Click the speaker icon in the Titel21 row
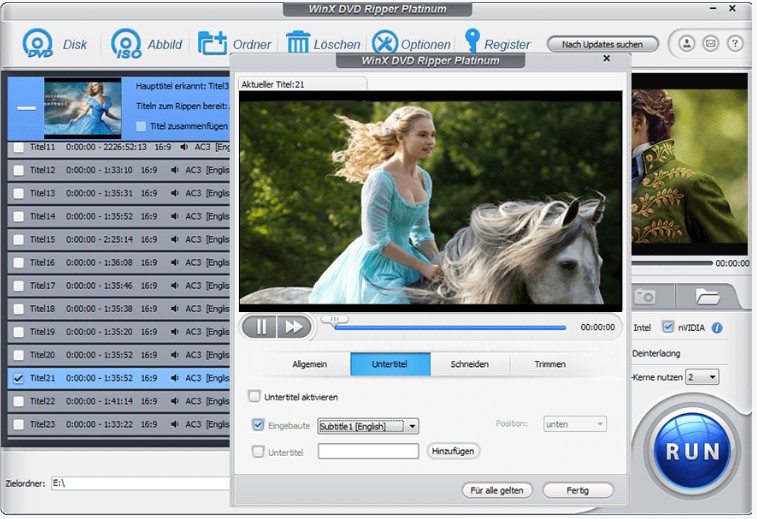 pyautogui.click(x=175, y=378)
